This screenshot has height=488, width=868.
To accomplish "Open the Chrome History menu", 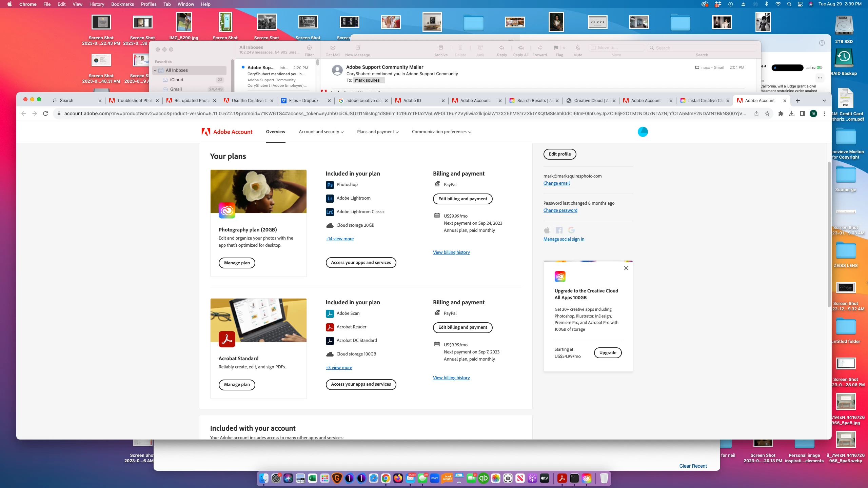I will tap(97, 4).
